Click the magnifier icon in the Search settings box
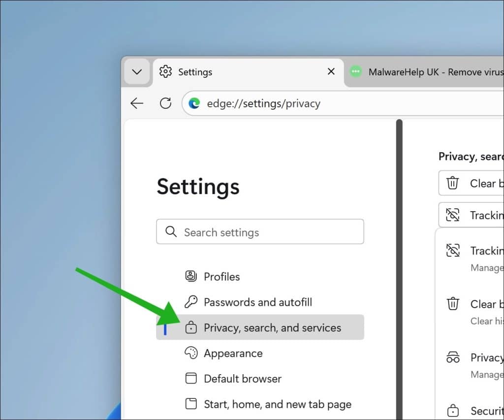 pyautogui.click(x=171, y=231)
